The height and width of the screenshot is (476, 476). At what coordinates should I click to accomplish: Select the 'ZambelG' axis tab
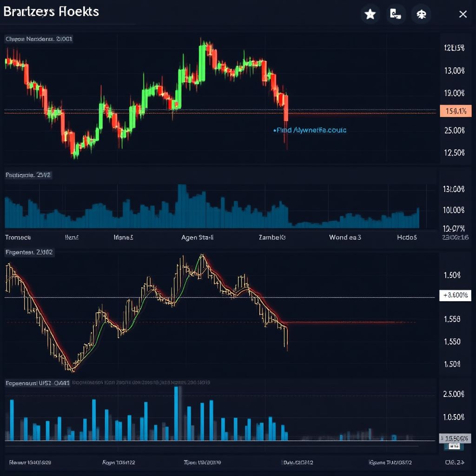[272, 238]
